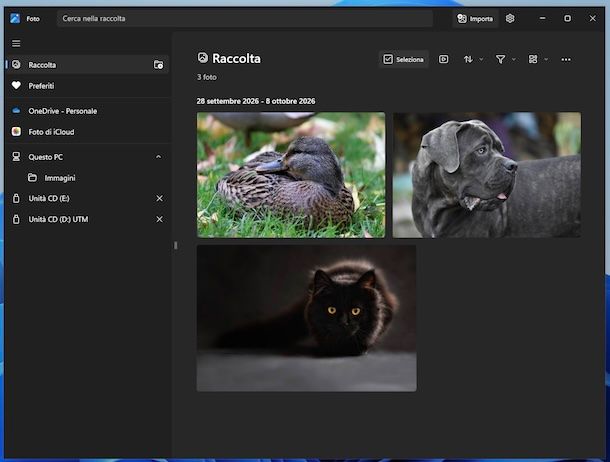Start slideshow with the play icon

tap(443, 59)
